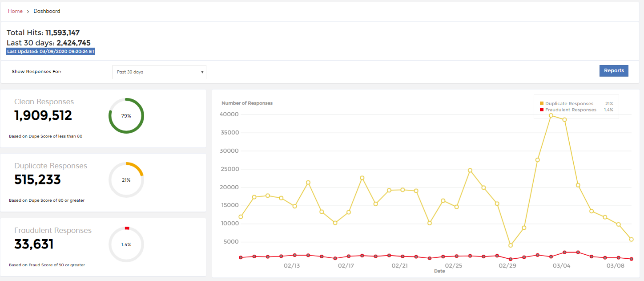Click the lowest yellow data point at 02/29

pos(511,245)
